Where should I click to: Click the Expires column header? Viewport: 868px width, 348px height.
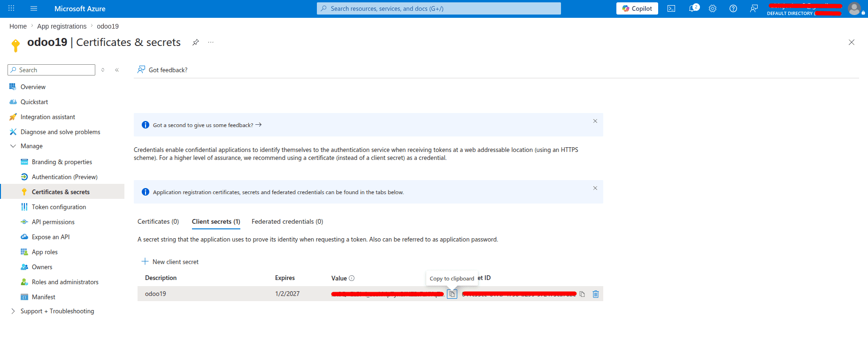pos(285,278)
